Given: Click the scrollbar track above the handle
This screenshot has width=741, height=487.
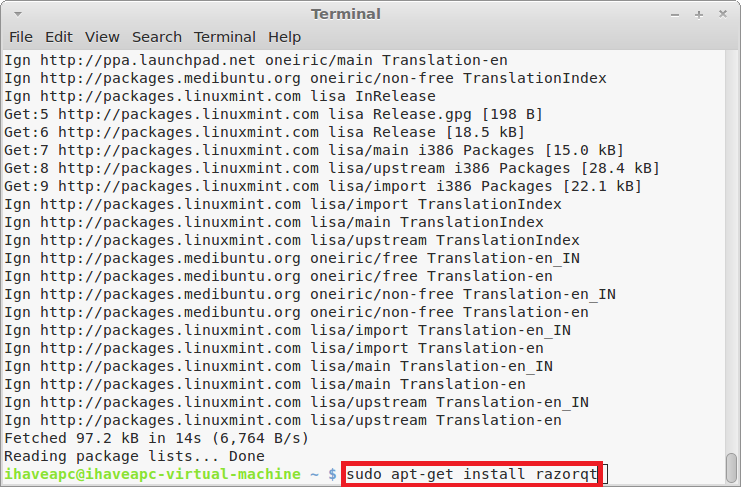Looking at the screenshot, I should [732, 250].
